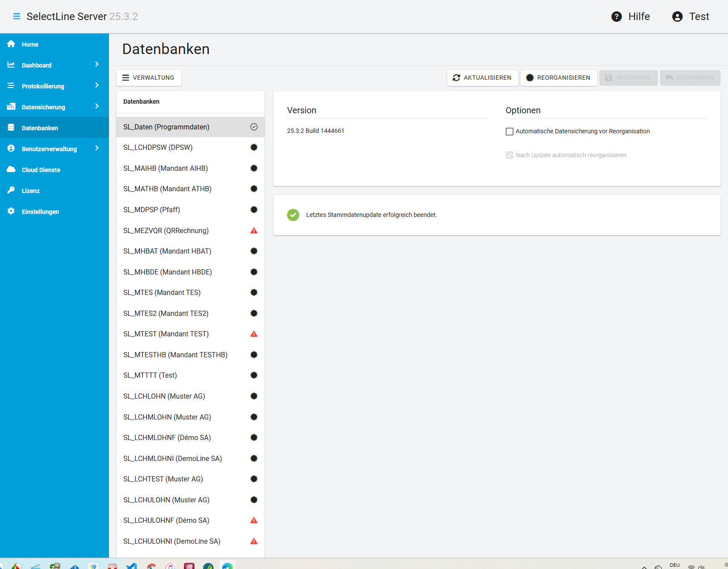Open the Verwaltung dropdown menu
Screen dimensions: 728x569
(x=149, y=78)
